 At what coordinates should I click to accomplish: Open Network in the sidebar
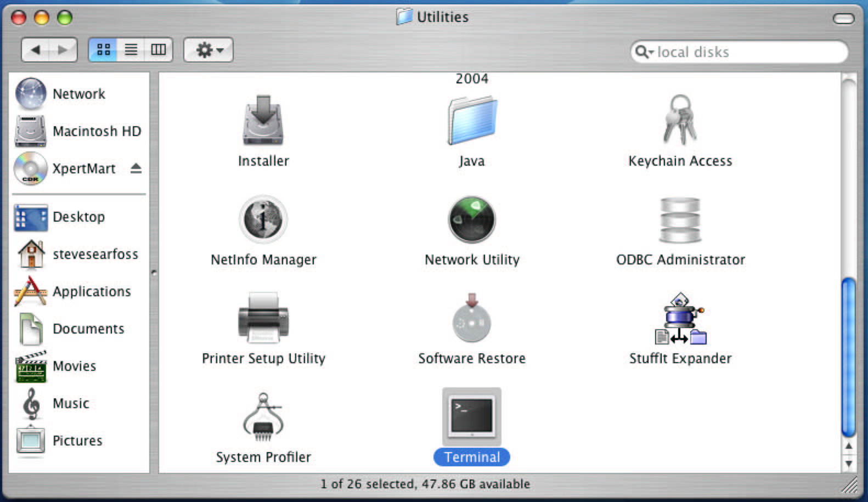point(79,94)
